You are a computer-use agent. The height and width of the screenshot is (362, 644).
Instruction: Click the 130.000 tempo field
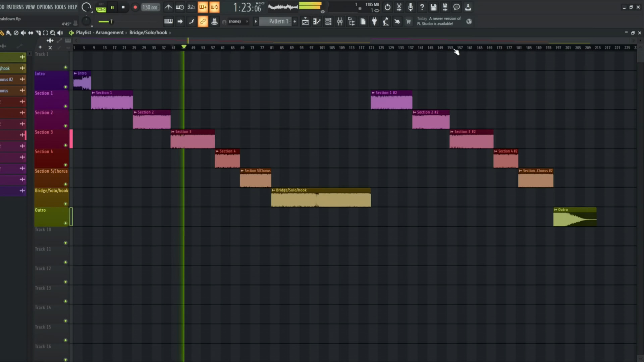150,7
